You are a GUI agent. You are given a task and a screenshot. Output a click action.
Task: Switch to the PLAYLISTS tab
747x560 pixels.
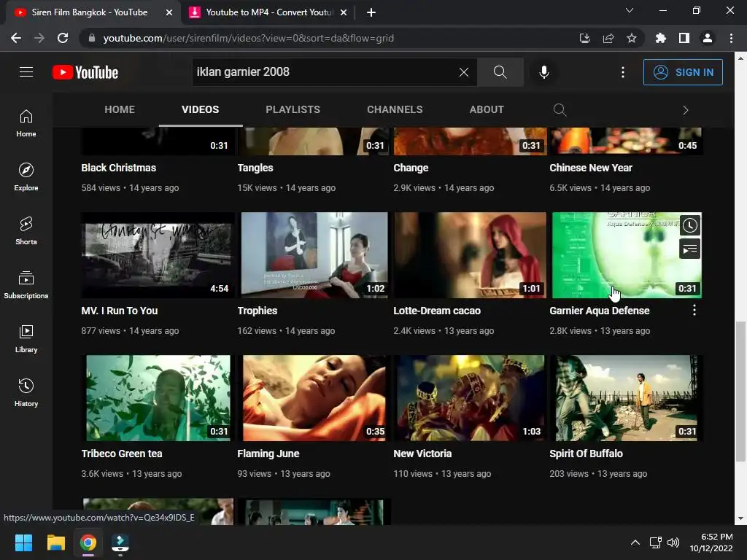pyautogui.click(x=293, y=109)
